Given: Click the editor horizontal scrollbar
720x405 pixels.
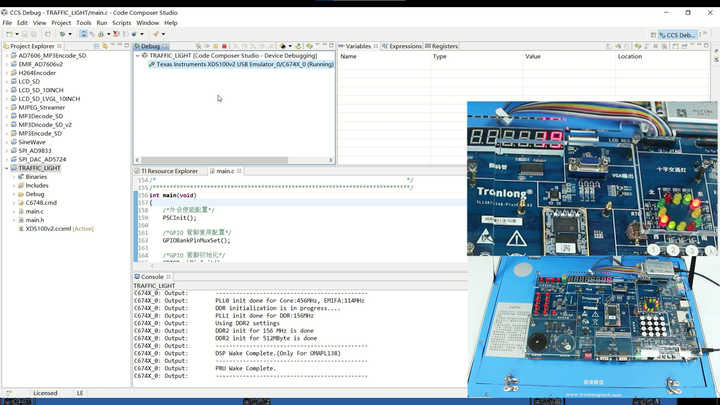Looking at the screenshot, I should pos(300,264).
